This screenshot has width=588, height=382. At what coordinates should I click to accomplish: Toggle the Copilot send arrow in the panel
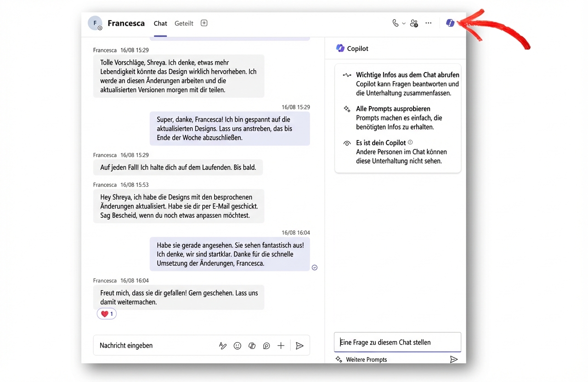coord(454,359)
